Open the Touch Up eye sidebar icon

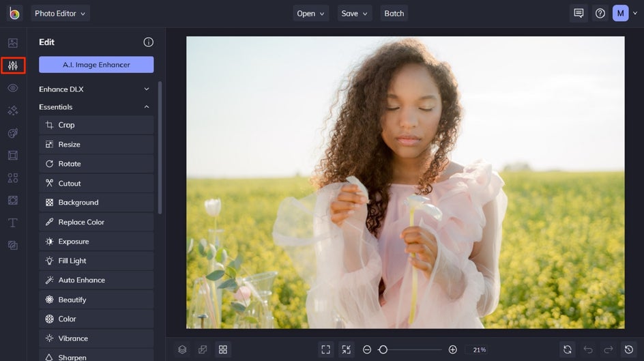click(x=13, y=88)
